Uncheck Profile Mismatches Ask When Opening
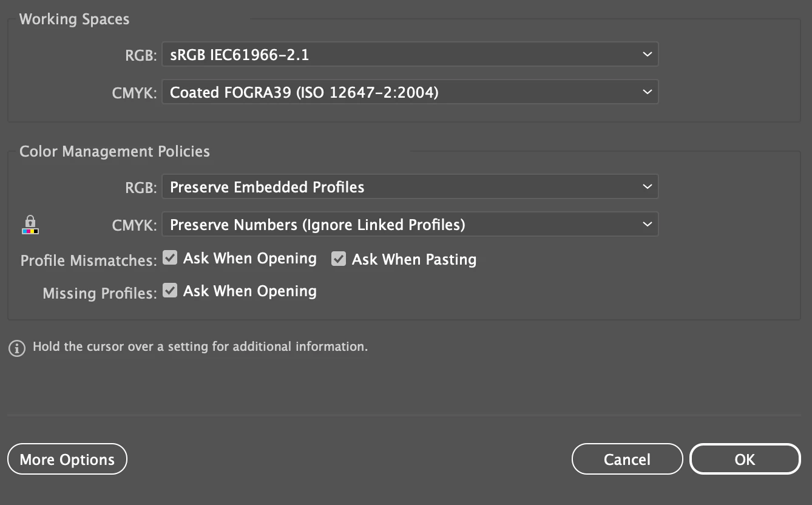The width and height of the screenshot is (812, 505). (171, 258)
